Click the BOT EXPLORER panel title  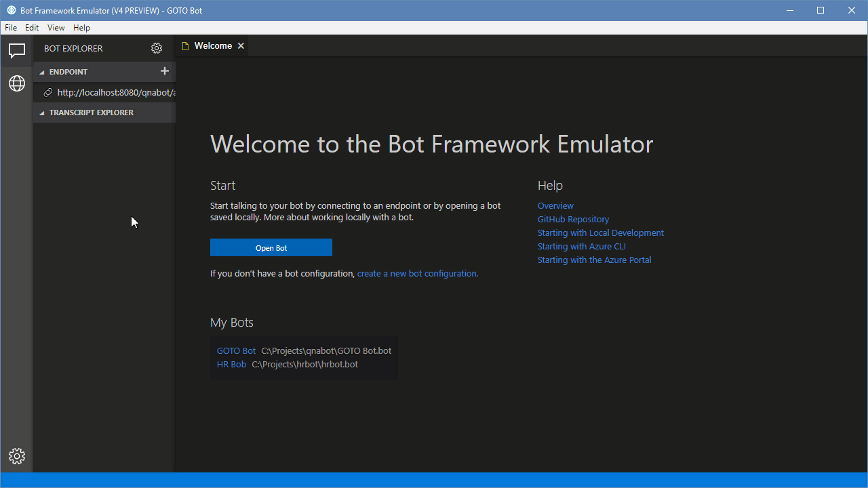73,49
